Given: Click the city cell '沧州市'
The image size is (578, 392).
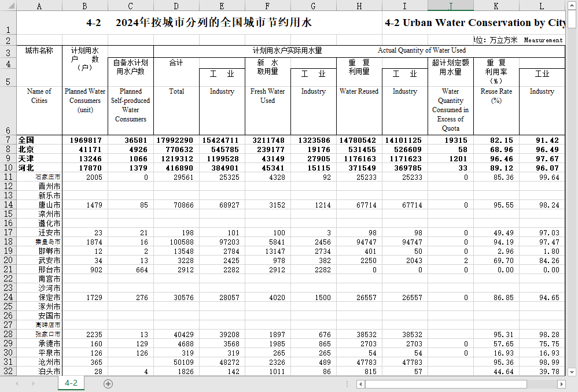Looking at the screenshot, I should click(39, 362).
